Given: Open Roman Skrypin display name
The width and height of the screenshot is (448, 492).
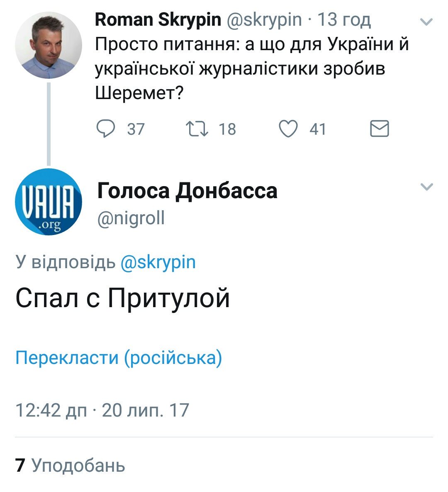Looking at the screenshot, I should [158, 19].
